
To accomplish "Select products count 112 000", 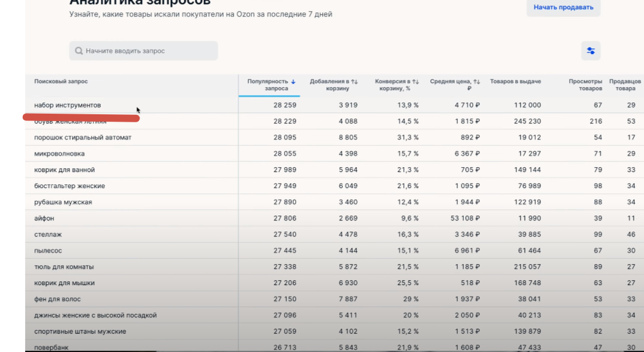I will [527, 105].
